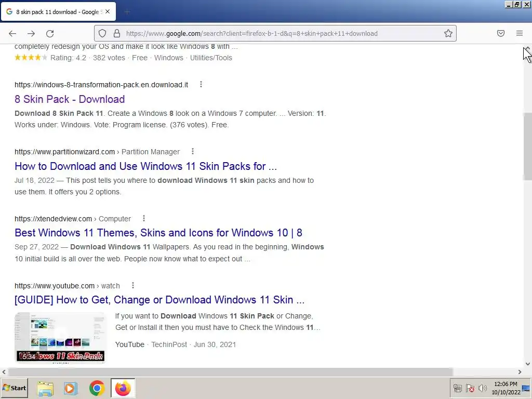Open the Windows Start menu
The width and height of the screenshot is (532, 399).
click(x=14, y=388)
